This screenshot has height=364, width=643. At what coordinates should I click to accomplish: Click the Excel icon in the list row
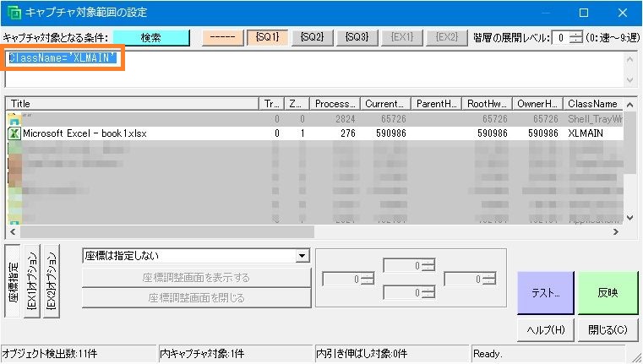pos(14,133)
